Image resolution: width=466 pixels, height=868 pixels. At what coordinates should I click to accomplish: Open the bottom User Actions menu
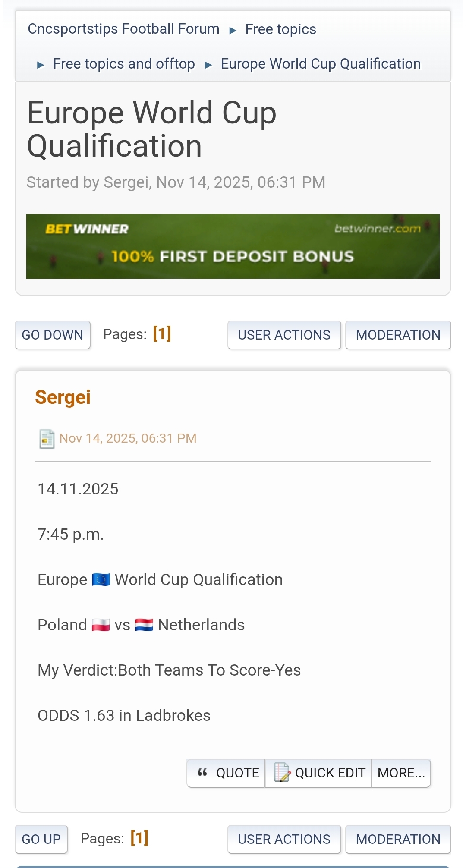pos(284,839)
